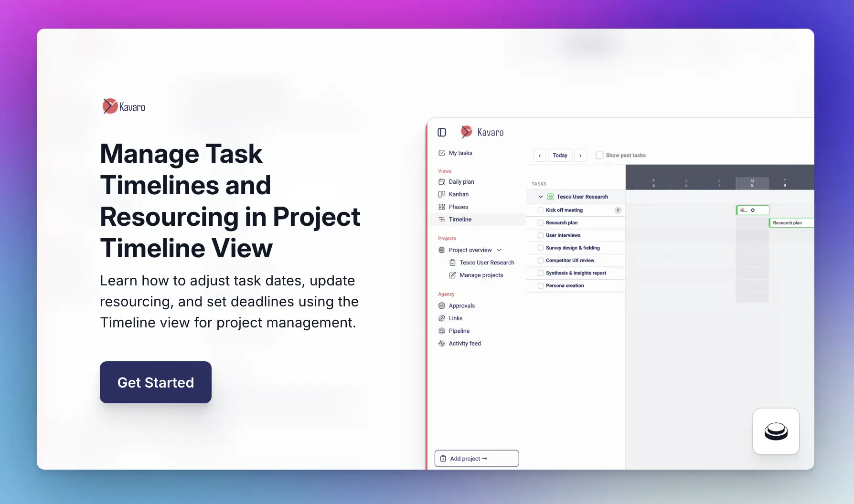Open the Activity feed pulse icon
Viewport: 854px width, 504px height.
point(442,344)
